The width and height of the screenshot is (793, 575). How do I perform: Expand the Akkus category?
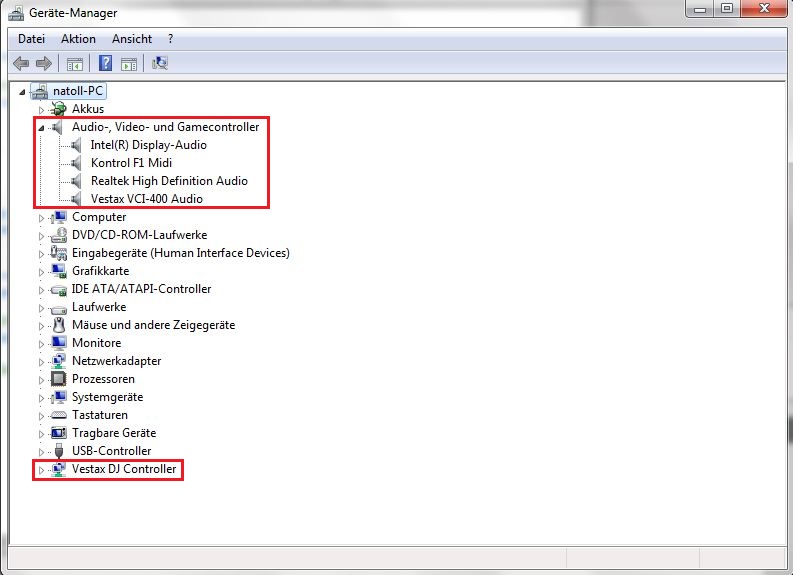(41, 110)
